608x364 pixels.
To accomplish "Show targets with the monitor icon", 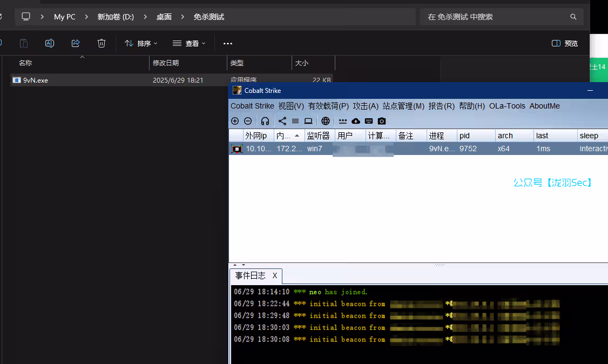I will click(308, 121).
